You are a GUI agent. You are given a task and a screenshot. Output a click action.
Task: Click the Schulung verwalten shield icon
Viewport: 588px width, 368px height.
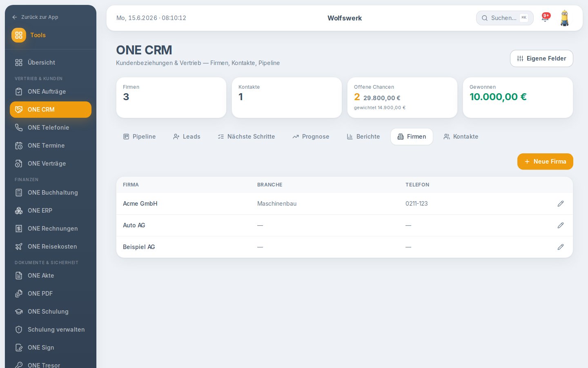pos(19,330)
